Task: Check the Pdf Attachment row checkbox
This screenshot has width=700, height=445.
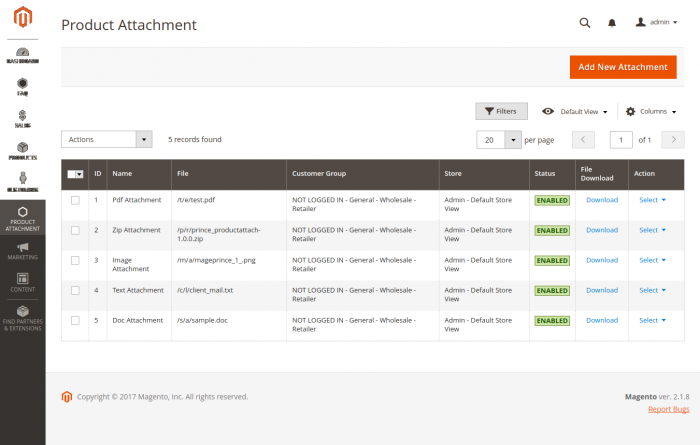Action: click(75, 200)
